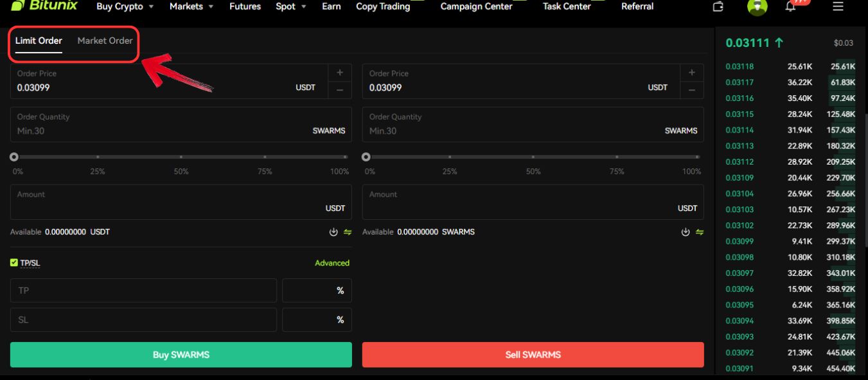Select the 0.03095 price in the order book

click(740, 305)
